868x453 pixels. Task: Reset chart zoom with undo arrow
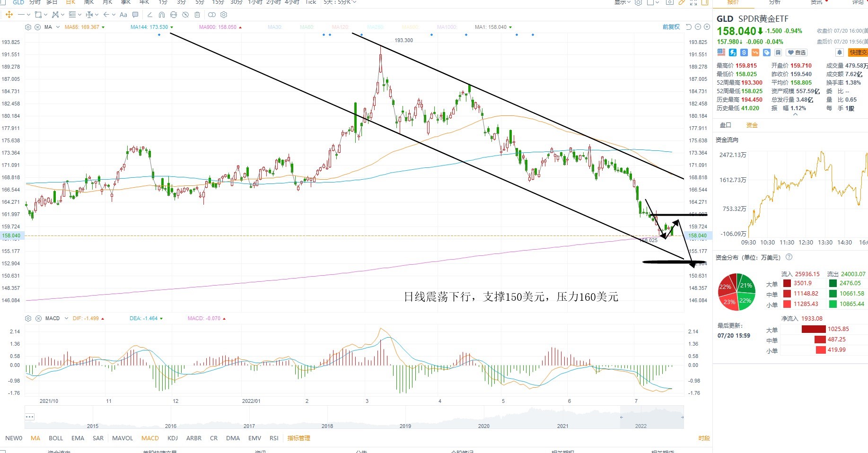click(688, 27)
